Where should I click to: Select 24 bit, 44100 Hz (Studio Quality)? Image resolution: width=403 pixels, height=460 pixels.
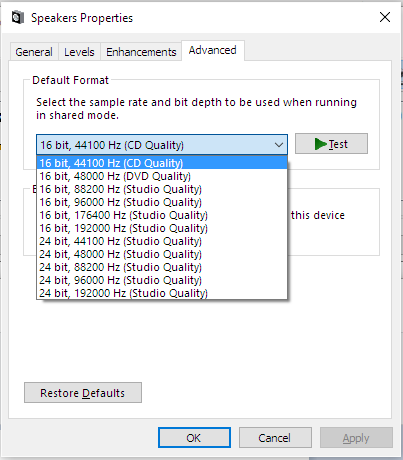pyautogui.click(x=162, y=241)
